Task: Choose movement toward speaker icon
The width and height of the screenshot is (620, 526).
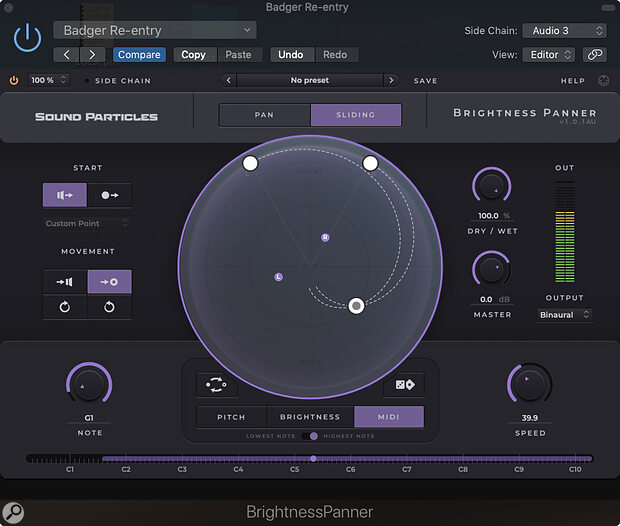Action: pyautogui.click(x=65, y=282)
